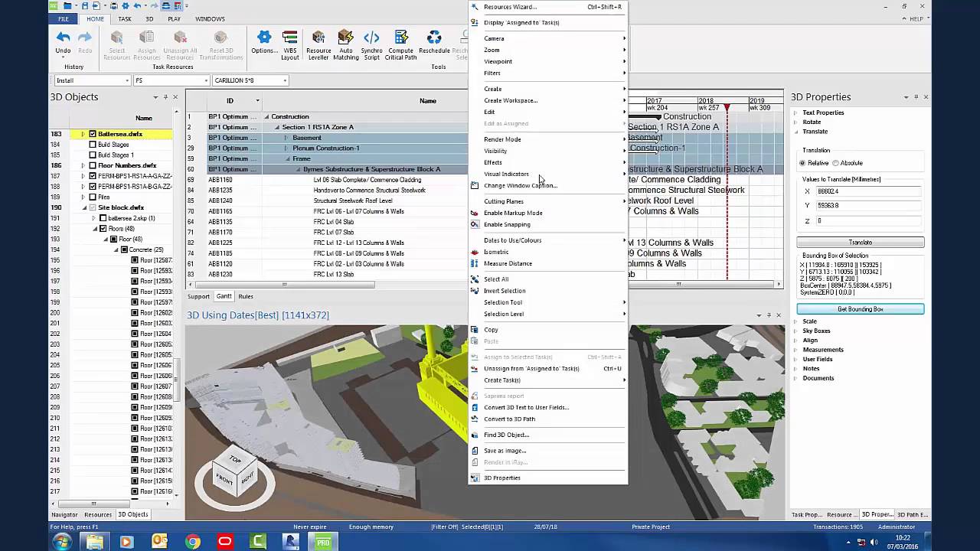Viewport: 980px width, 551px height.
Task: Toggle the battersea 2.skp (1) checkbox
Action: pyautogui.click(x=103, y=218)
